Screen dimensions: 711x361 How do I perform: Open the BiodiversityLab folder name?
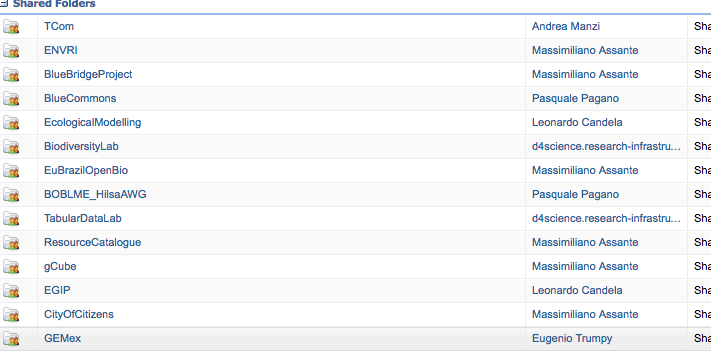[81, 146]
